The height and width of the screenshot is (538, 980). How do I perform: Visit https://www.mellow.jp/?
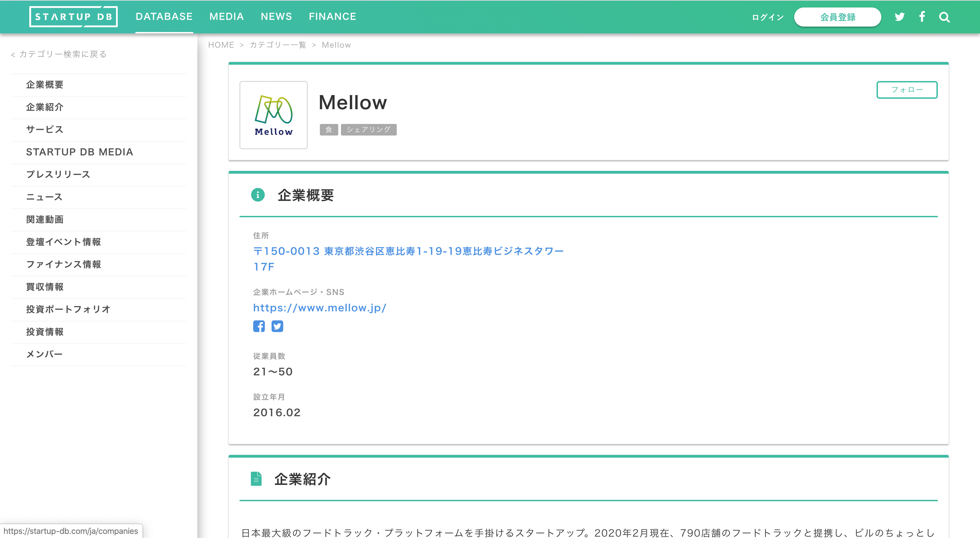pyautogui.click(x=320, y=307)
